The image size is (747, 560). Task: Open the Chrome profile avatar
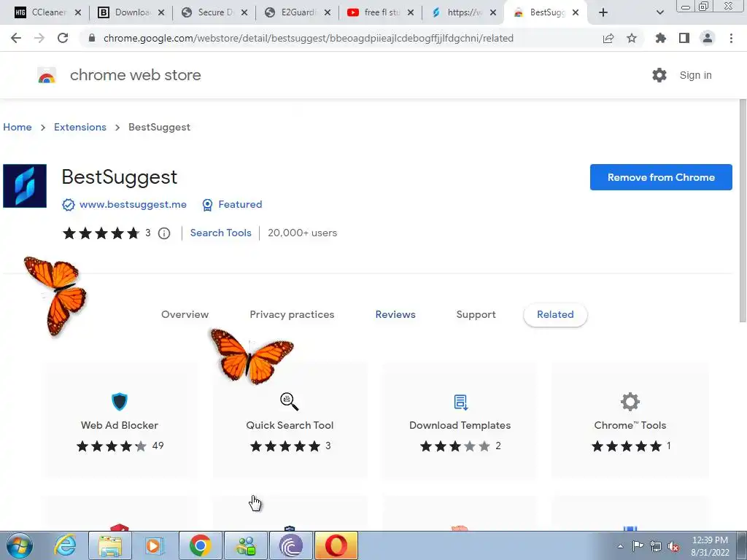pos(708,38)
